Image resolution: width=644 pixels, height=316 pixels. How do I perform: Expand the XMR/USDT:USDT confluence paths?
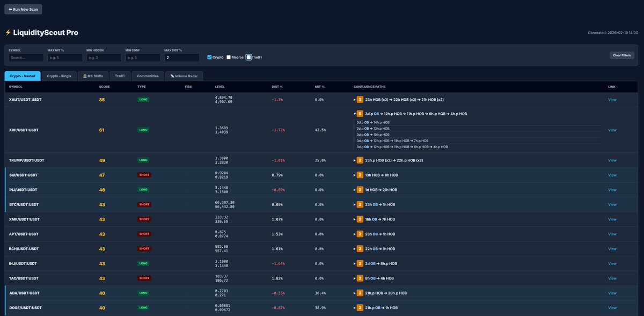pyautogui.click(x=354, y=219)
